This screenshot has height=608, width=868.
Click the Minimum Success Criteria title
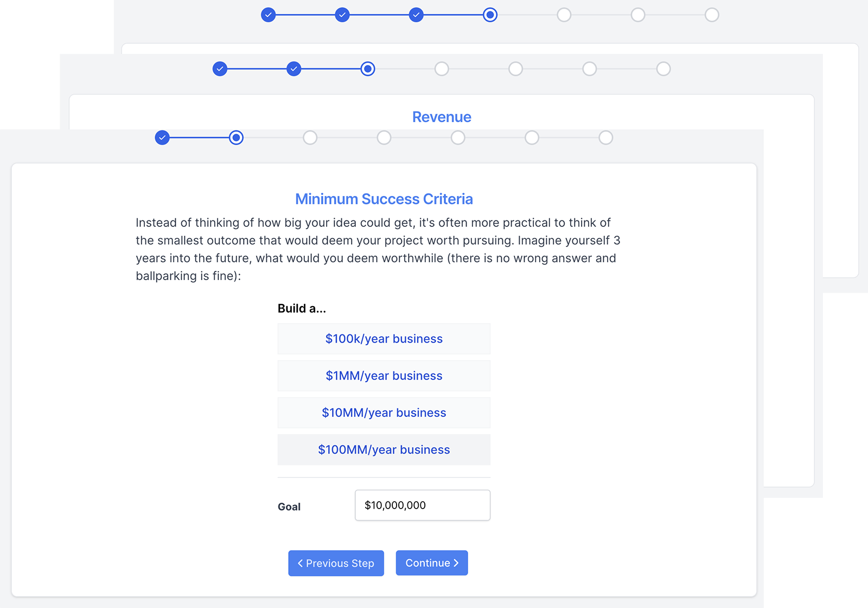pos(384,199)
